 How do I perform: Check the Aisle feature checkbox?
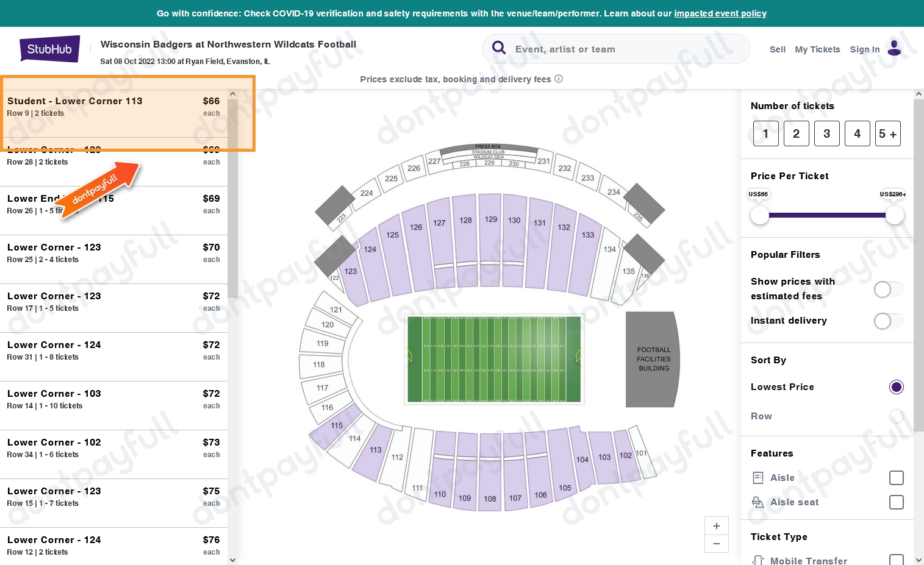(x=896, y=478)
